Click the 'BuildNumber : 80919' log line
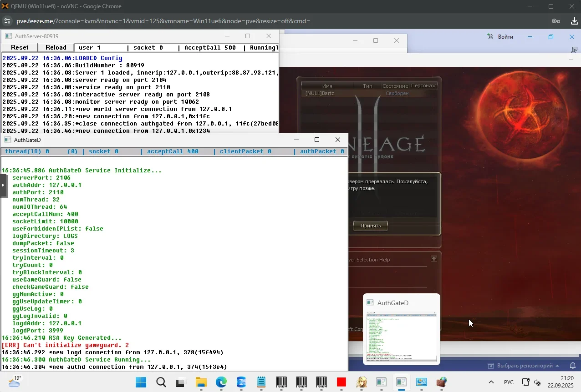The width and height of the screenshot is (581, 392). pyautogui.click(x=73, y=65)
